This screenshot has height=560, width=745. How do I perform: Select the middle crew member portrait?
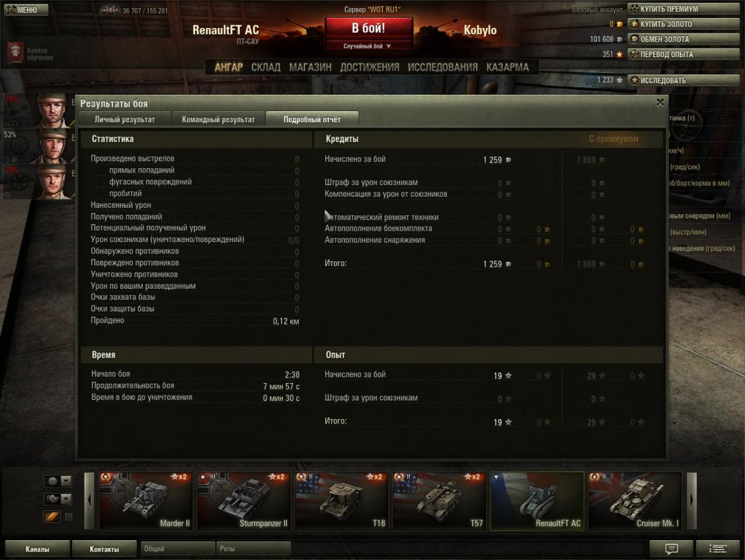point(52,146)
